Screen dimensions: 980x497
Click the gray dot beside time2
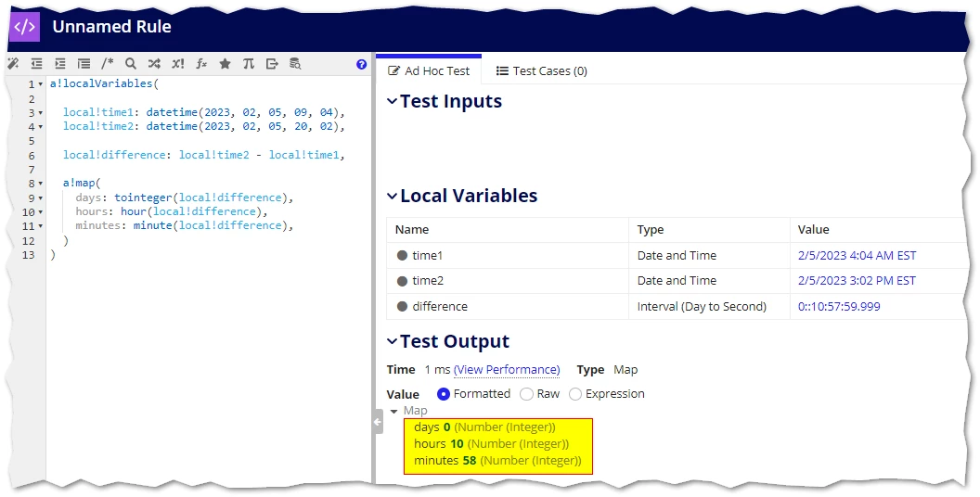403,281
